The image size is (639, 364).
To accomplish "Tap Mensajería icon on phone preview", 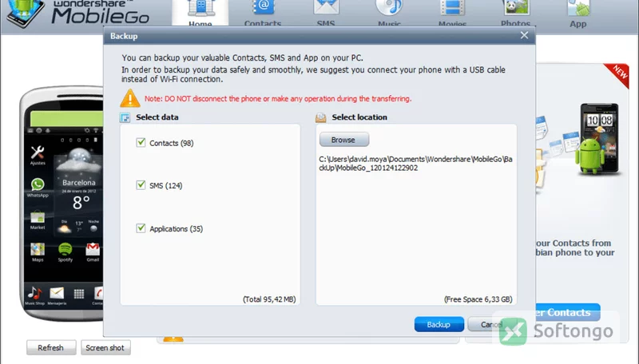I will click(x=57, y=295).
